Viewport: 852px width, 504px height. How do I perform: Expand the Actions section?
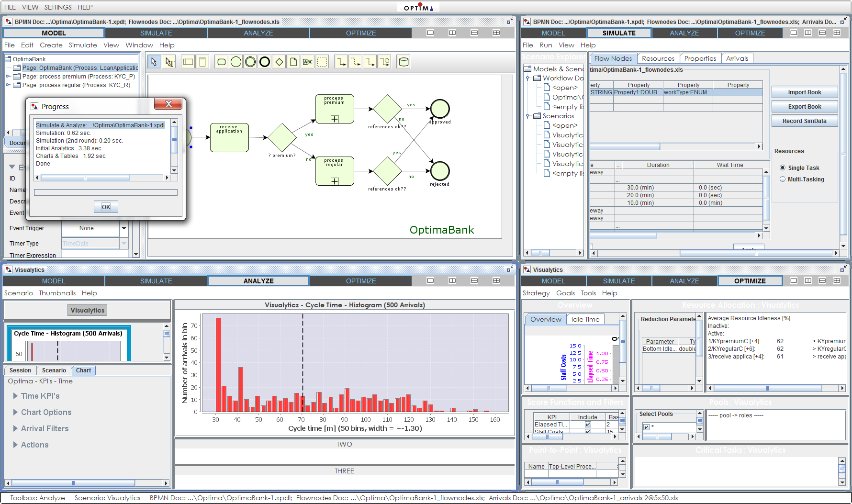tap(15, 445)
